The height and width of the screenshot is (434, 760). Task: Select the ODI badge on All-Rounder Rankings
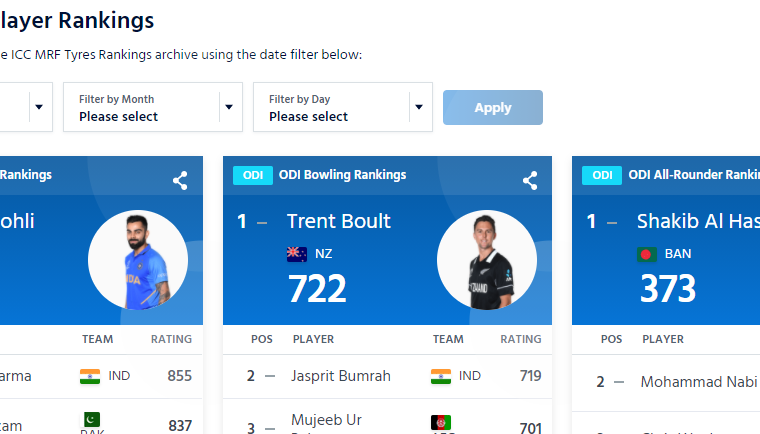[x=602, y=176]
